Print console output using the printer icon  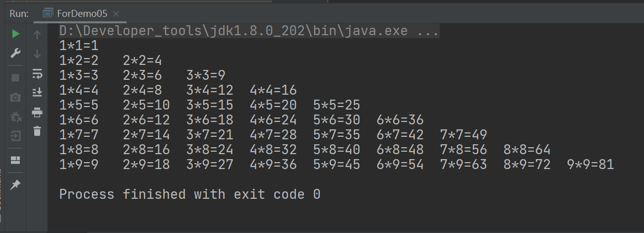coord(37,112)
